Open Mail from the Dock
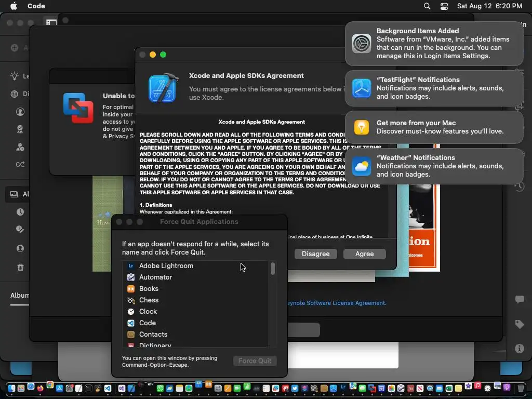 pos(440,389)
